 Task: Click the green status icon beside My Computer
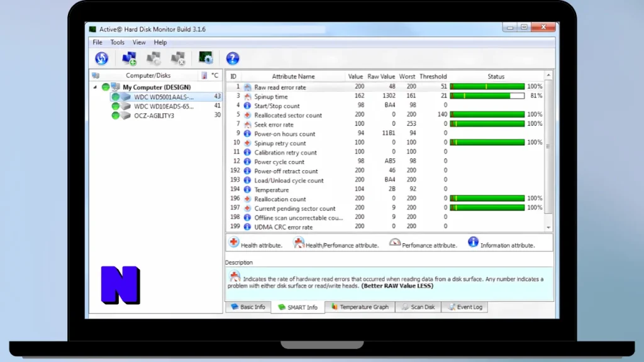[106, 87]
